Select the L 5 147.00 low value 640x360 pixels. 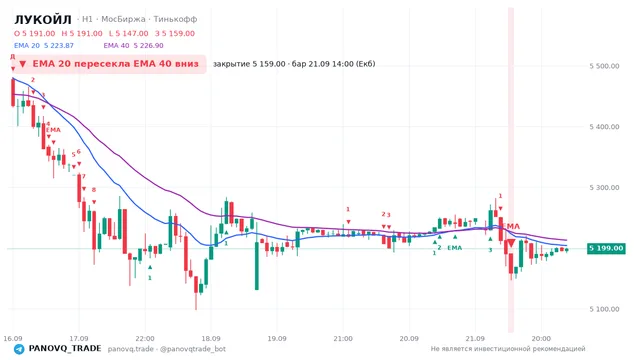click(x=129, y=33)
